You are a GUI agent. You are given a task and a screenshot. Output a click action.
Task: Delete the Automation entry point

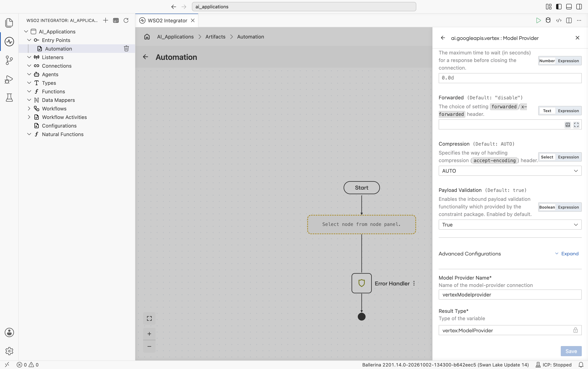(126, 49)
